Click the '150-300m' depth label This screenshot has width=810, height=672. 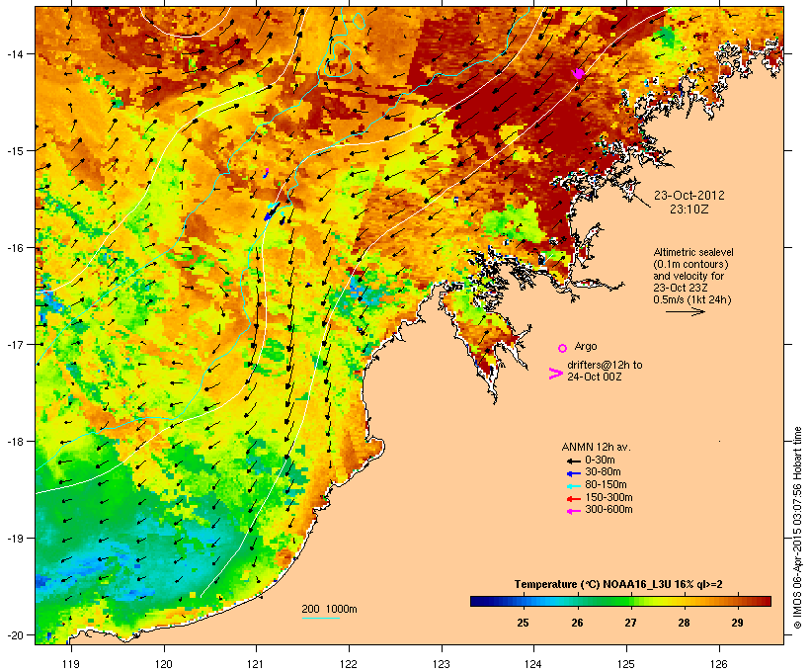coord(608,497)
